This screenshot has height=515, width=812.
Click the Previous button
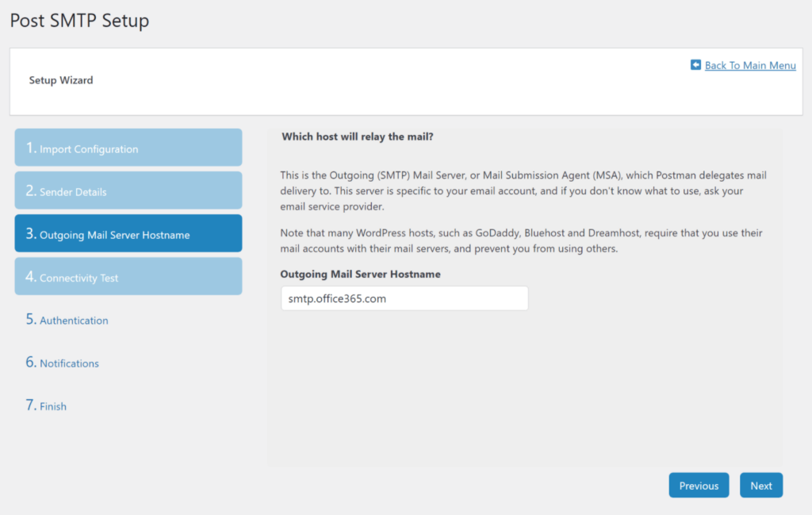699,485
